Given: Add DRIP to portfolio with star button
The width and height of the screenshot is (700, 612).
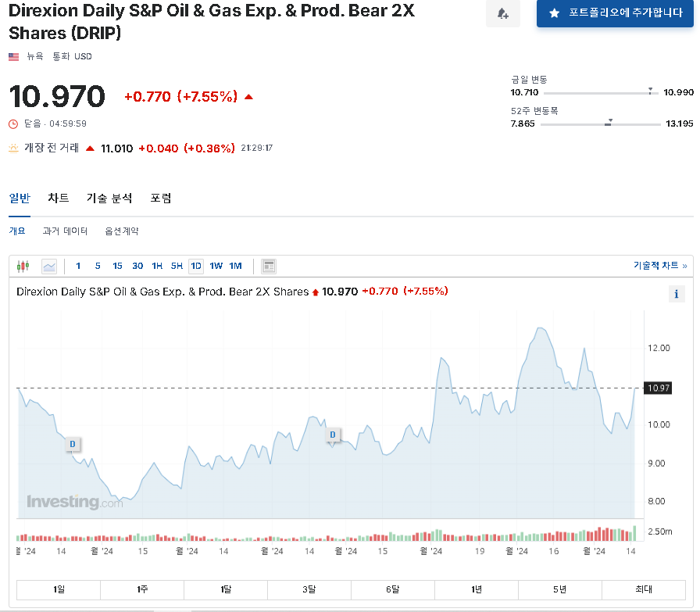Looking at the screenshot, I should (x=615, y=13).
